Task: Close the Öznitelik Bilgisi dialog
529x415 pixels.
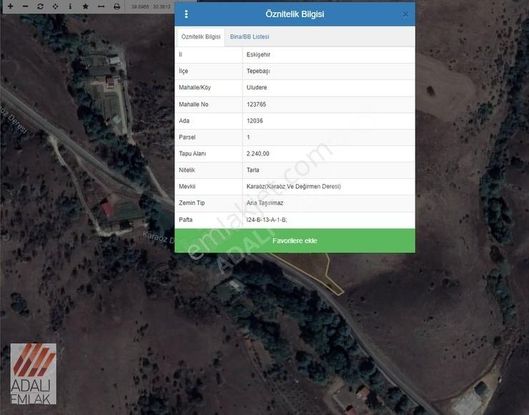Action: (x=405, y=14)
